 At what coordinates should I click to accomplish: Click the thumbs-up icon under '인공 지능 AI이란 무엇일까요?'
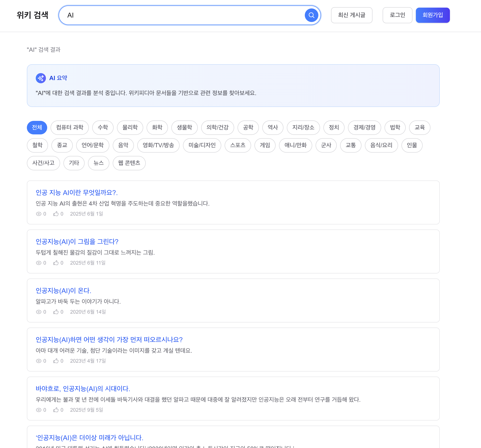(x=56, y=214)
